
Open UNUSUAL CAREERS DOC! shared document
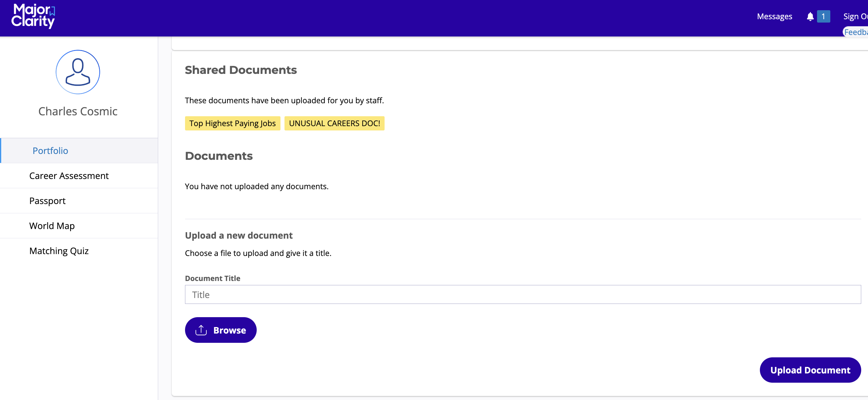click(x=334, y=123)
